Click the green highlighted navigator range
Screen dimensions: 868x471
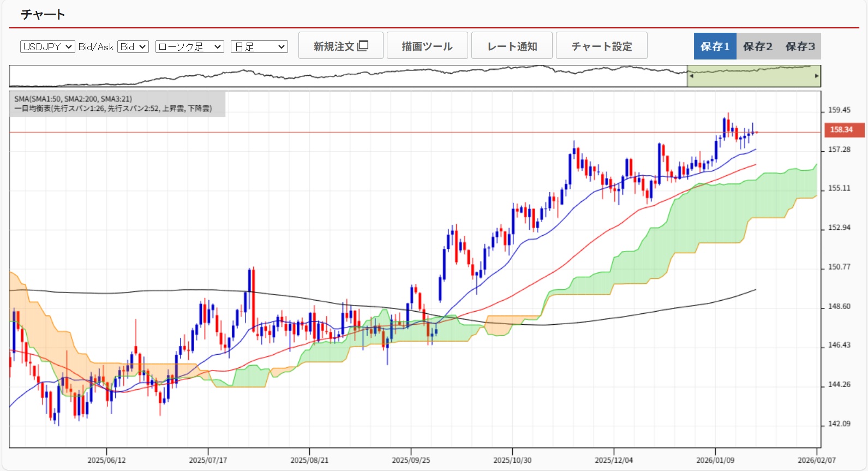pos(753,76)
